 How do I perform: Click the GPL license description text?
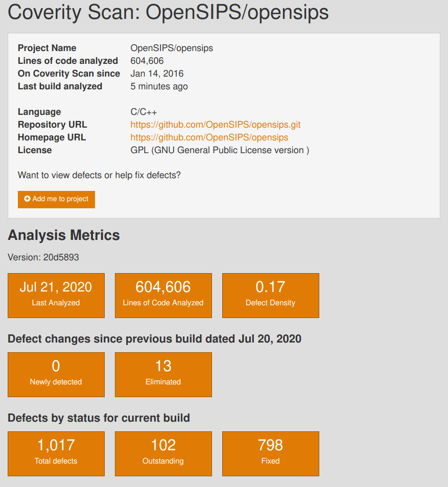point(220,150)
